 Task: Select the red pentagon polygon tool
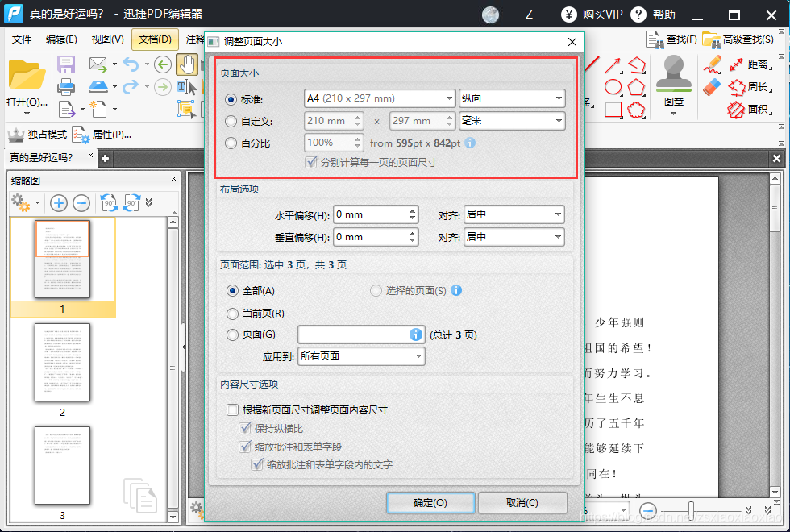pos(636,87)
